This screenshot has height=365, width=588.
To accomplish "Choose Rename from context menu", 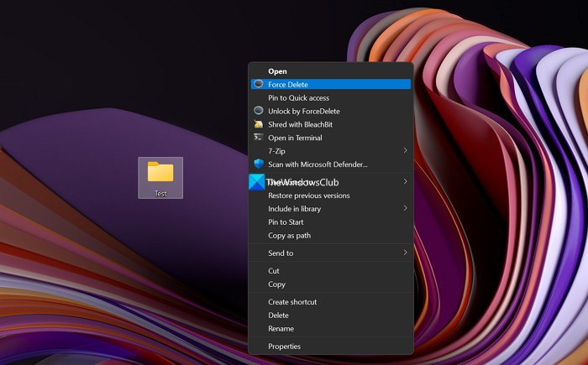I will tap(331, 329).
